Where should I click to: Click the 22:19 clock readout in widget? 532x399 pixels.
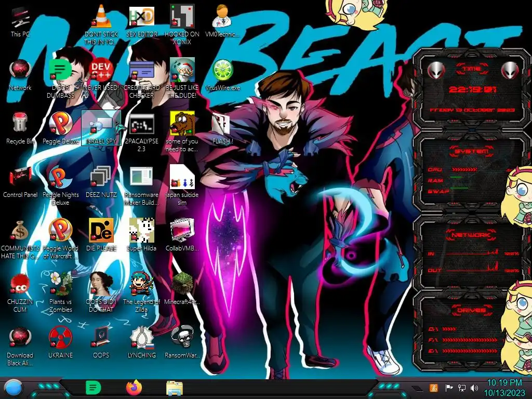pos(473,89)
